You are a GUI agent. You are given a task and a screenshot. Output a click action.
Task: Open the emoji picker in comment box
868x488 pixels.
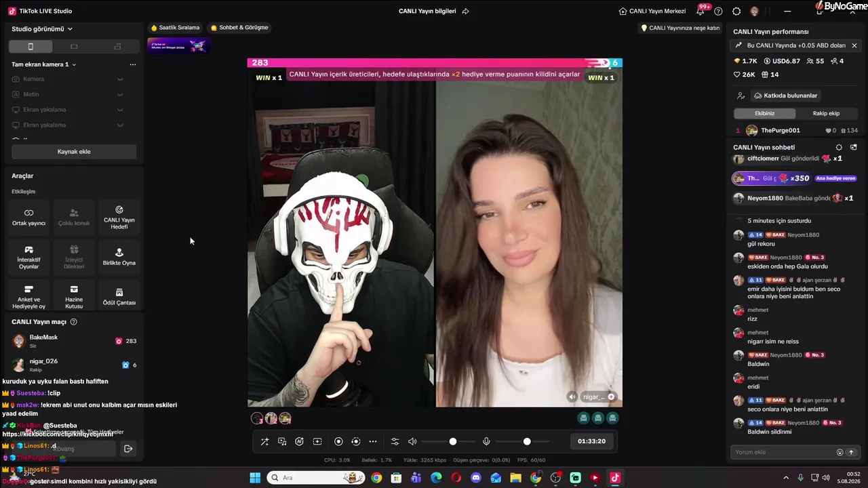(x=840, y=452)
